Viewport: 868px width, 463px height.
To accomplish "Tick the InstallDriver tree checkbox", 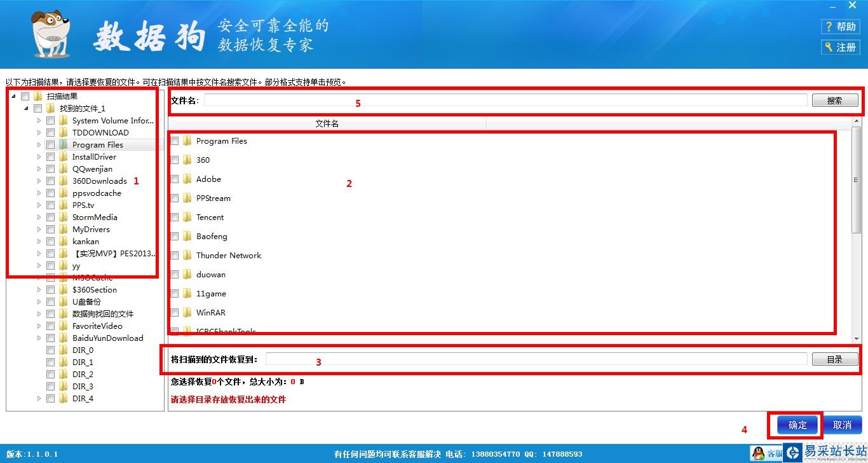I will pos(51,157).
